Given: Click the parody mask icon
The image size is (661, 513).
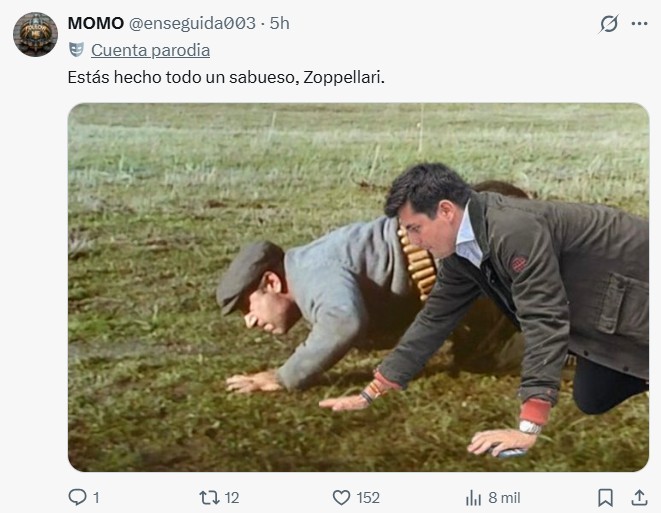Looking at the screenshot, I should (76, 50).
